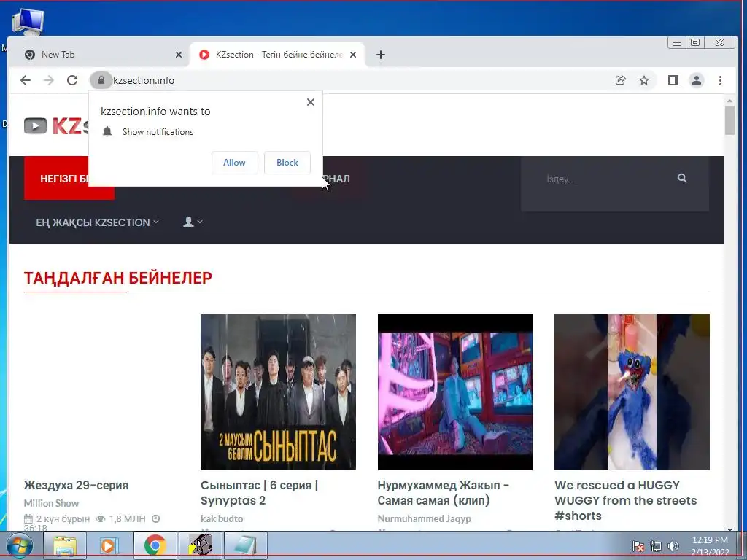
Task: Launch Windows Media Player from taskbar
Action: pos(109,545)
